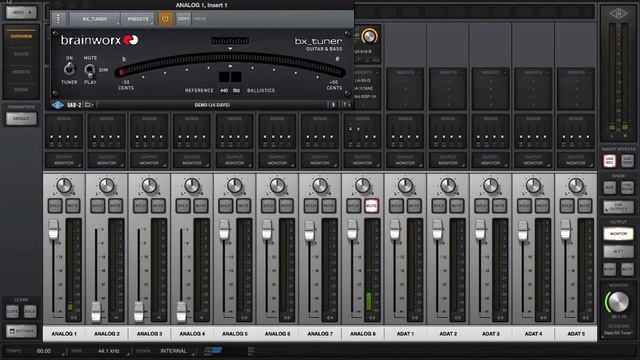Click the ANALOG 1 volume fader
640x360 pixels.
tap(53, 230)
